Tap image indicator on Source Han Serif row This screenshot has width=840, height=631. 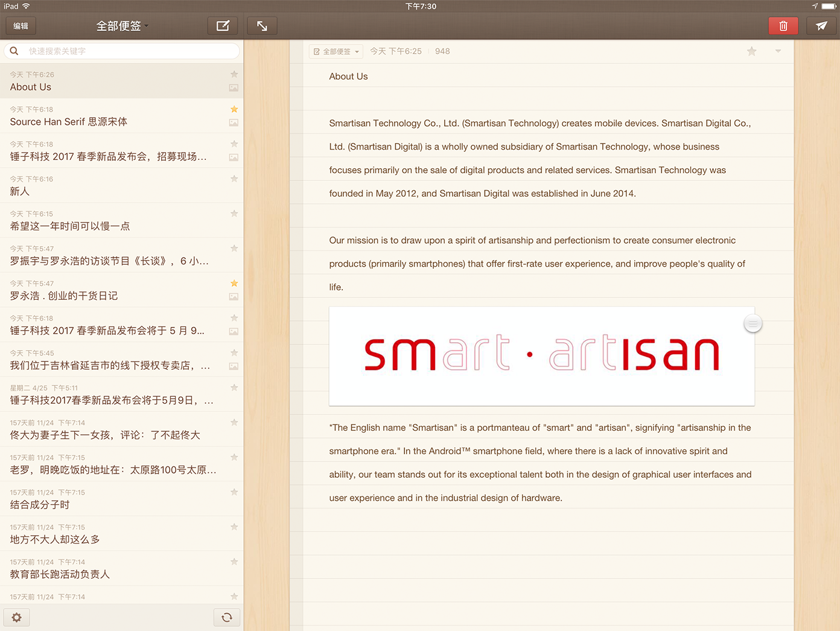[234, 122]
